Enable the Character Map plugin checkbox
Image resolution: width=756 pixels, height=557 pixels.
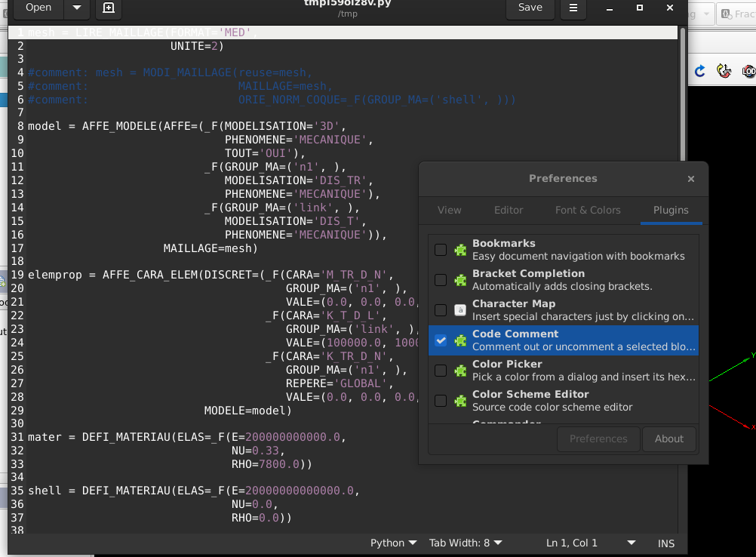[441, 310]
